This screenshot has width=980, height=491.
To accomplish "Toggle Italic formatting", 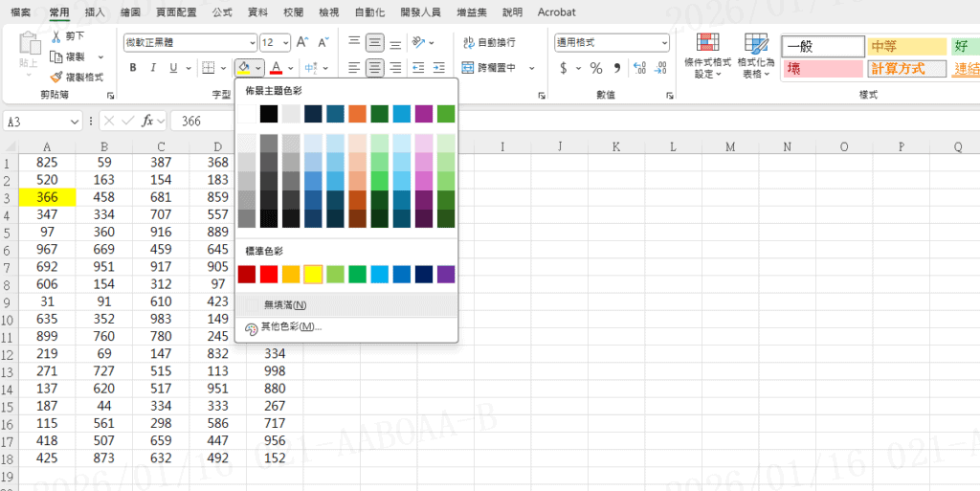I will pyautogui.click(x=153, y=68).
